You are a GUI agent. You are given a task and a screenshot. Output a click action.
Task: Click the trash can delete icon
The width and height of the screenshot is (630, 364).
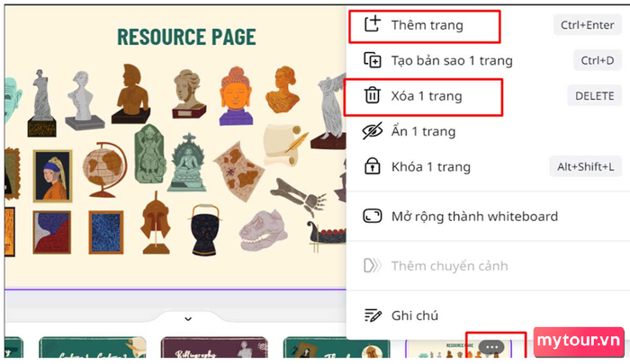pos(372,95)
